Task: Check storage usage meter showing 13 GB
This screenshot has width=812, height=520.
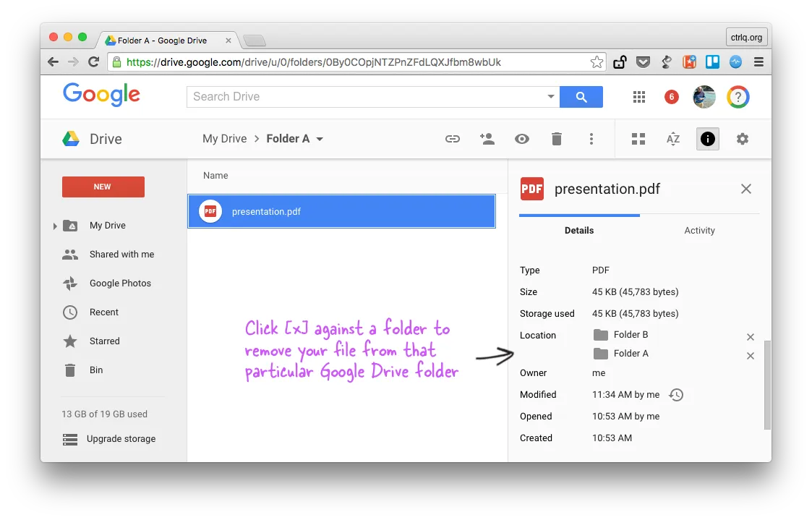Action: [105, 414]
